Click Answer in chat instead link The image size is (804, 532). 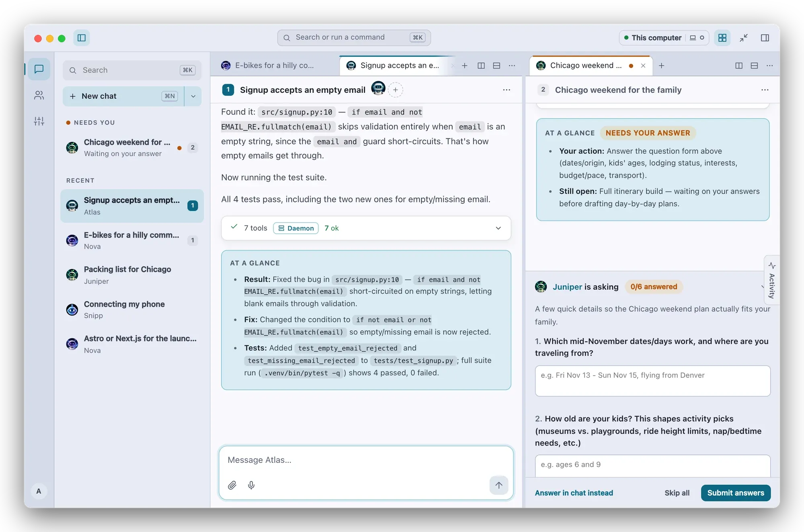[574, 493]
